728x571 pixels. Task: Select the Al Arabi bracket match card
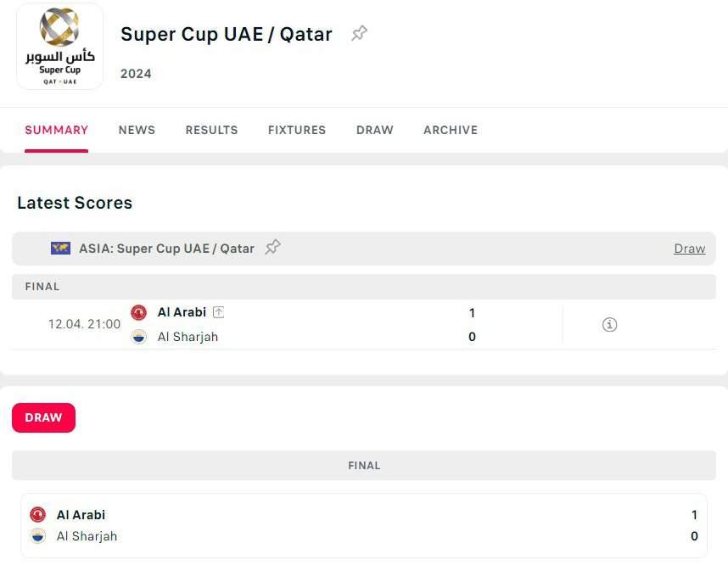(x=363, y=525)
